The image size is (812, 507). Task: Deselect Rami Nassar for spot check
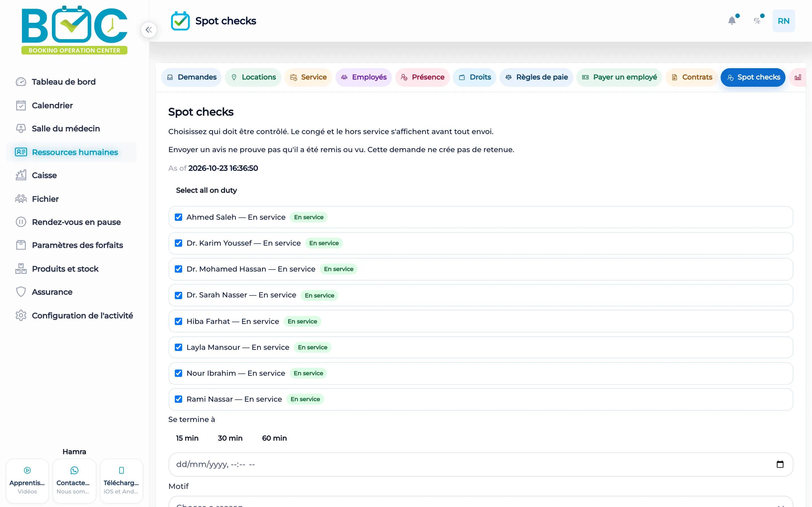pos(178,399)
